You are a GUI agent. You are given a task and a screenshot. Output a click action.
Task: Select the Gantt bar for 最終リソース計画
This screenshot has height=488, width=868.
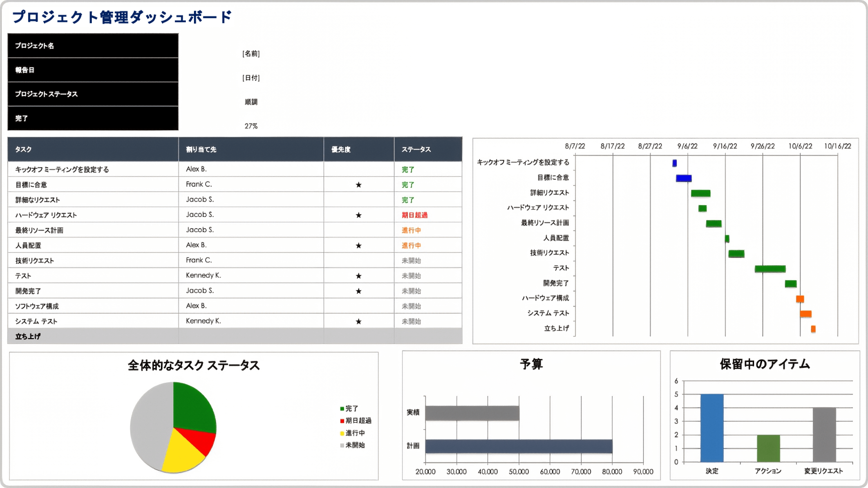[714, 224]
